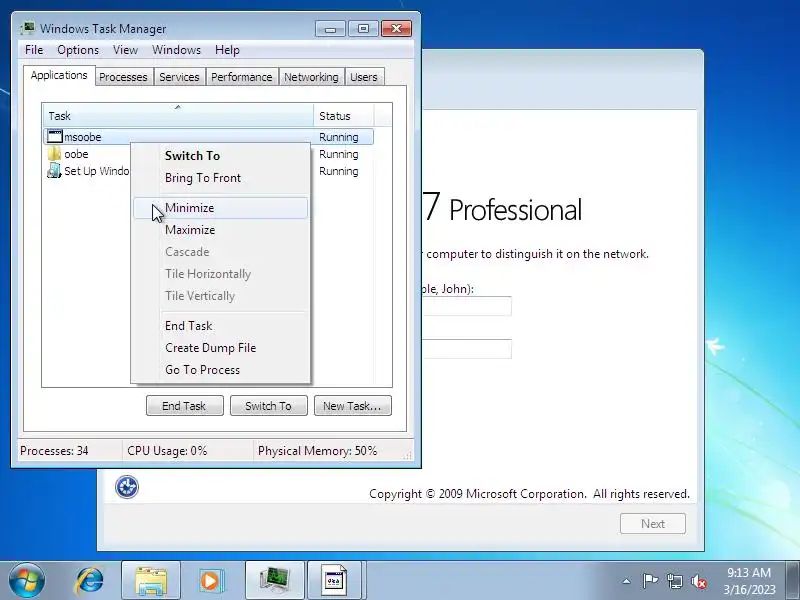Open the Options menu
The height and width of the screenshot is (600, 800).
click(78, 50)
